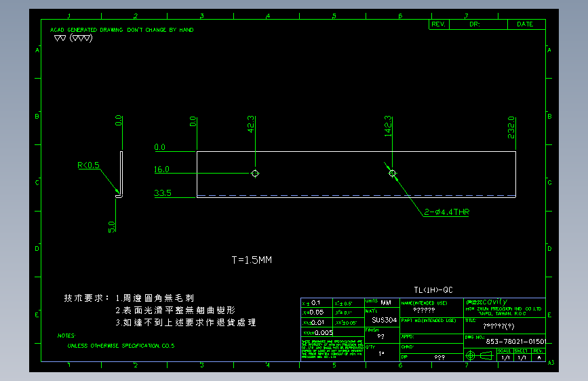This screenshot has height=381, width=588.
Task: Select the '2-Ø4.4THR' hole callout
Action: point(447,212)
